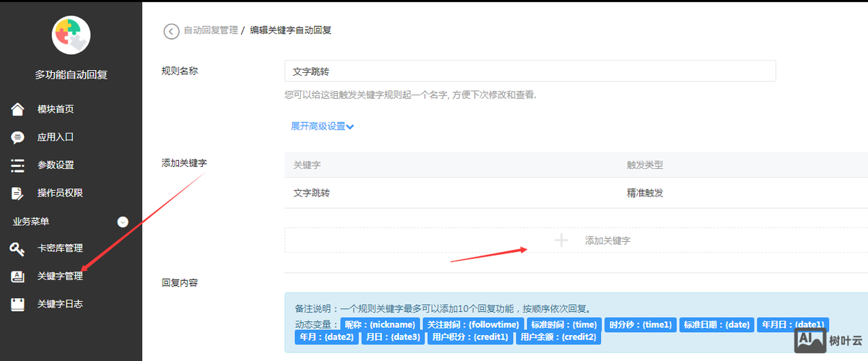This screenshot has height=361, width=868.
Task: Click the calendar icon beside 关键字日志
Action: [x=18, y=304]
